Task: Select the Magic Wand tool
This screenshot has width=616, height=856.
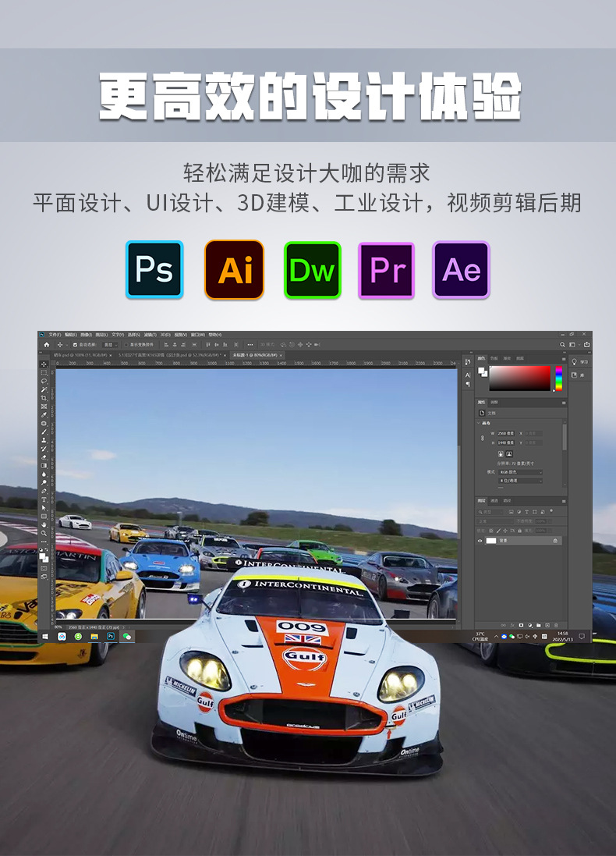Action: click(44, 390)
